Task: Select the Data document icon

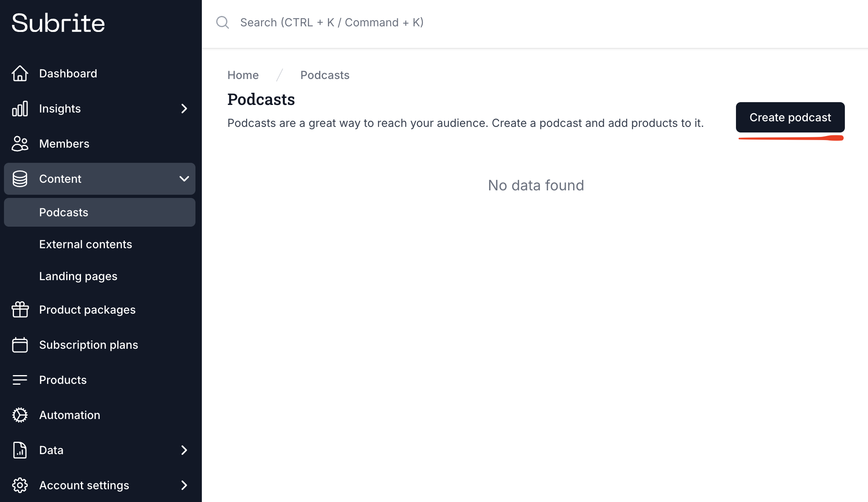Action: 20,450
